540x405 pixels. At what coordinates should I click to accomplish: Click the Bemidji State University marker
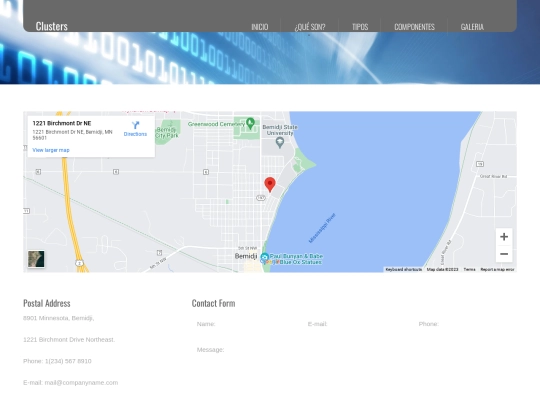click(x=280, y=142)
